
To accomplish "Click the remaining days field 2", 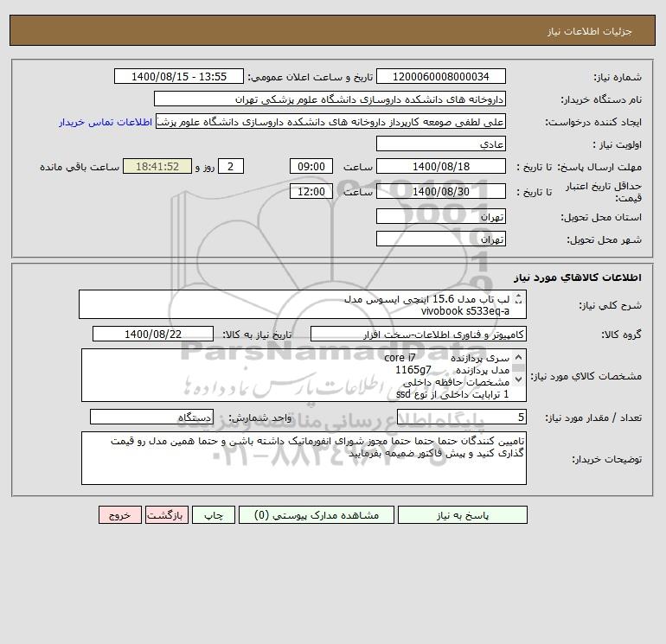I will 231,167.
